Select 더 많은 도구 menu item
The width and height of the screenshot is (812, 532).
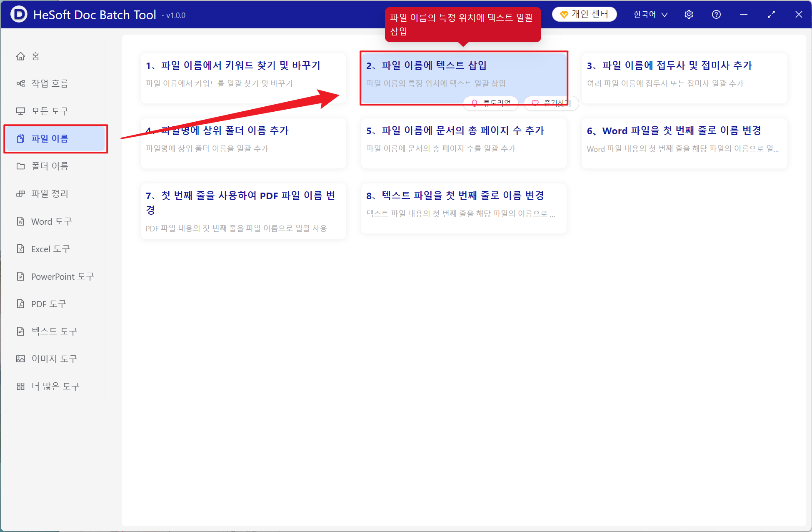pyautogui.click(x=55, y=386)
